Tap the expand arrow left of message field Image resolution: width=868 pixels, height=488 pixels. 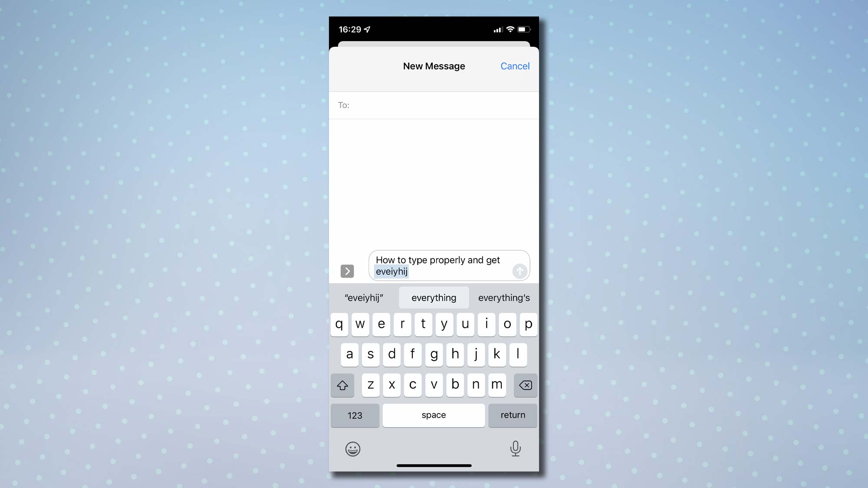coord(348,271)
